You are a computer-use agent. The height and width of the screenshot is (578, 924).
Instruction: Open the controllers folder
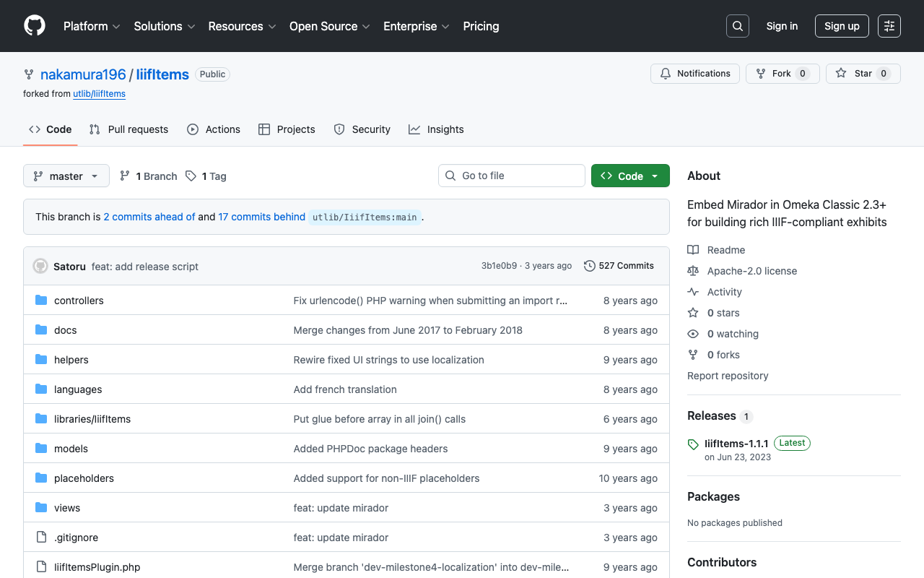click(x=79, y=301)
